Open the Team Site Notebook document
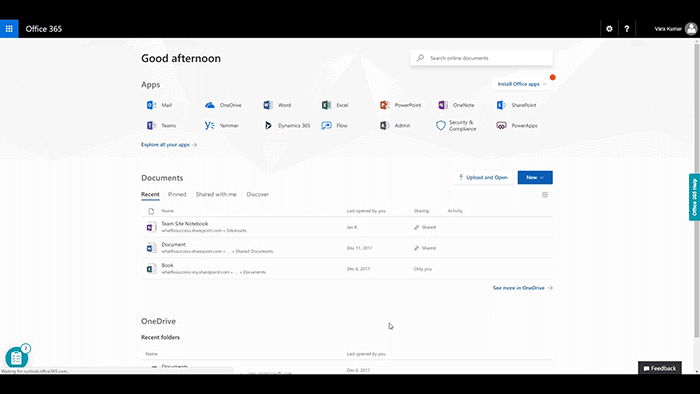This screenshot has width=700, height=394. point(185,224)
